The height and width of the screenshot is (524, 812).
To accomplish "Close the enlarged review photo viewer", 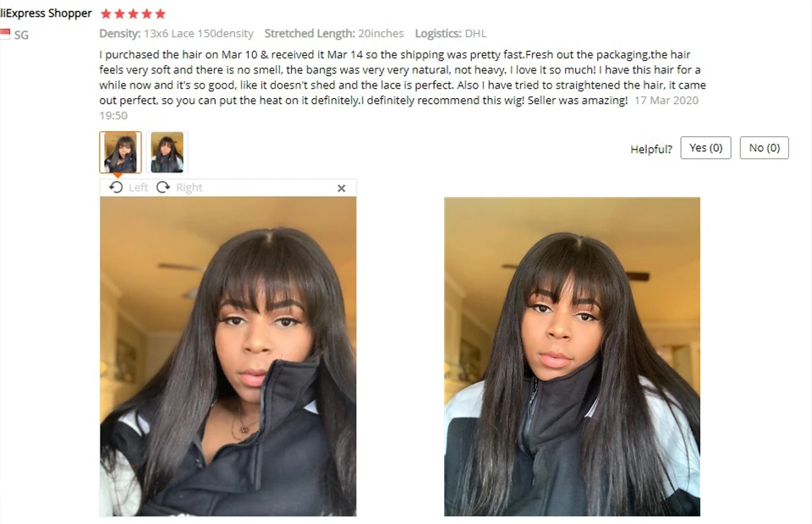I will click(341, 188).
